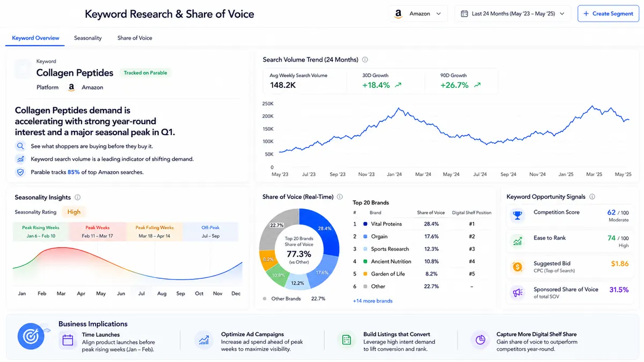Screen dimensions: 644x362
Task: Click the info icon beside Seasonality Insights
Action: click(x=78, y=197)
